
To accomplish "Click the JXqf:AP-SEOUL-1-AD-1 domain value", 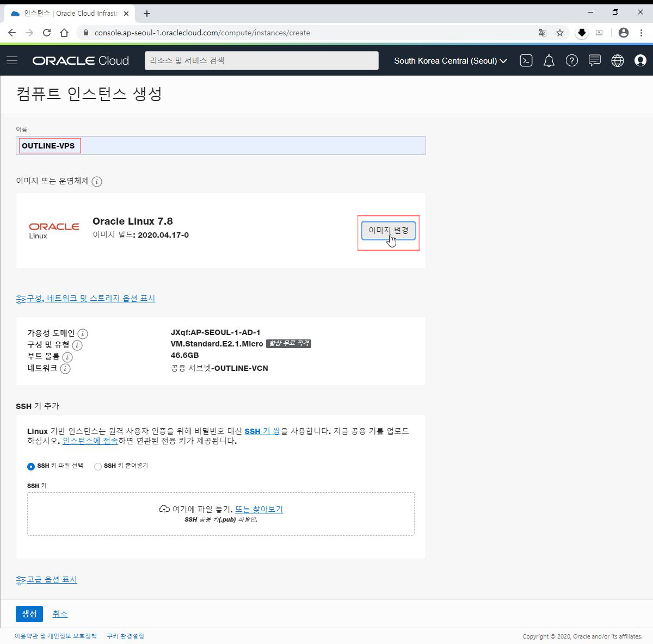I will pyautogui.click(x=215, y=332).
